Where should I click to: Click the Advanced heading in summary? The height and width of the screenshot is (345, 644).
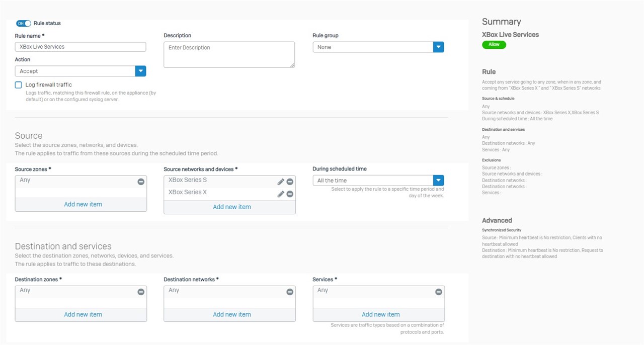pos(497,220)
